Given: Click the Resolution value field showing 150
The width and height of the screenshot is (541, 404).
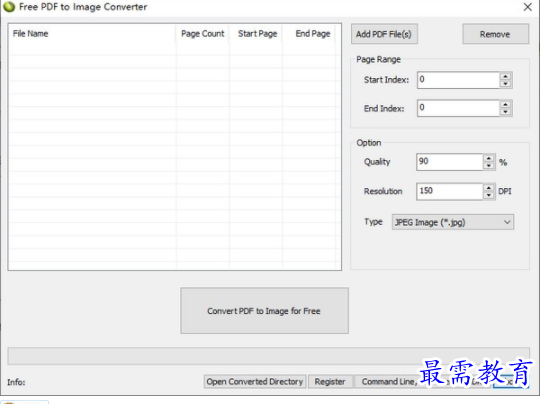Looking at the screenshot, I should (449, 191).
